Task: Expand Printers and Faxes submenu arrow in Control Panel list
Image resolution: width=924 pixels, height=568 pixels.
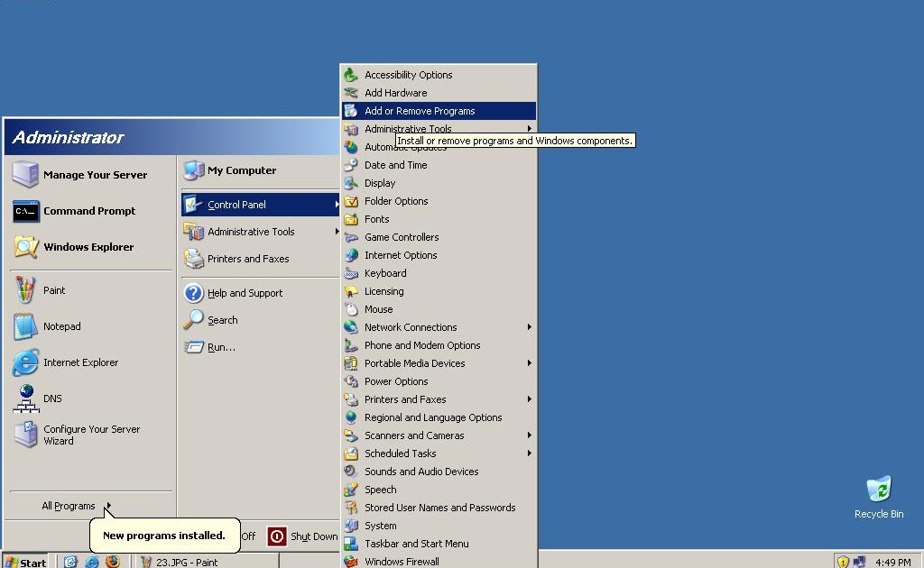Action: point(529,399)
